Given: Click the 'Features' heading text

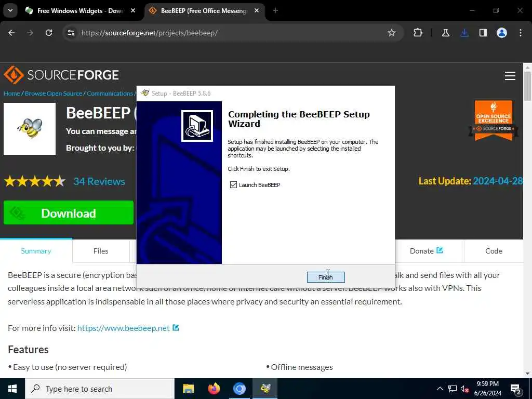Looking at the screenshot, I should point(28,350).
